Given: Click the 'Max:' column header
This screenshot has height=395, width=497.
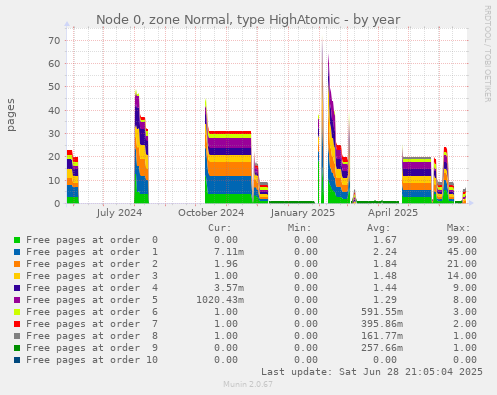Looking at the screenshot, I should coord(459,228).
